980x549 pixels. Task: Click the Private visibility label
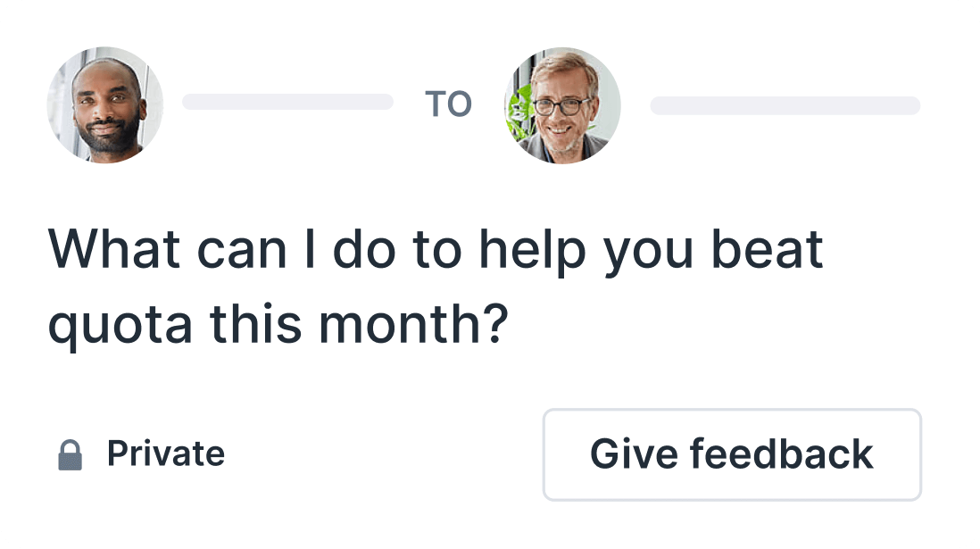point(166,453)
